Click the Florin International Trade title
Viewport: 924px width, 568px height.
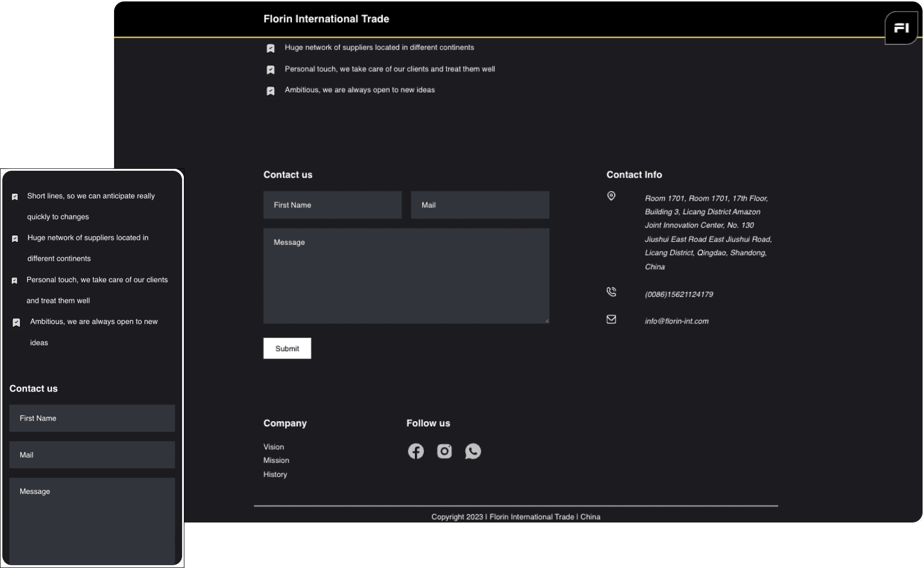326,19
